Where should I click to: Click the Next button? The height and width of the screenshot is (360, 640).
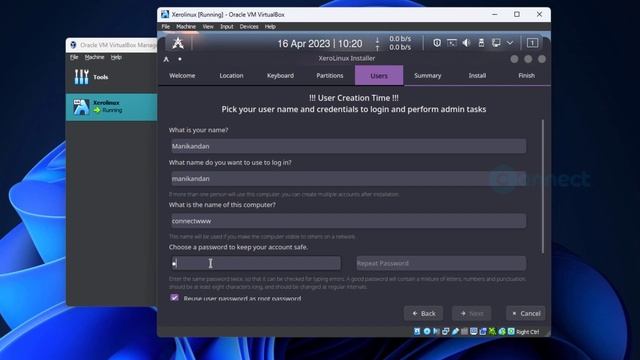click(471, 313)
